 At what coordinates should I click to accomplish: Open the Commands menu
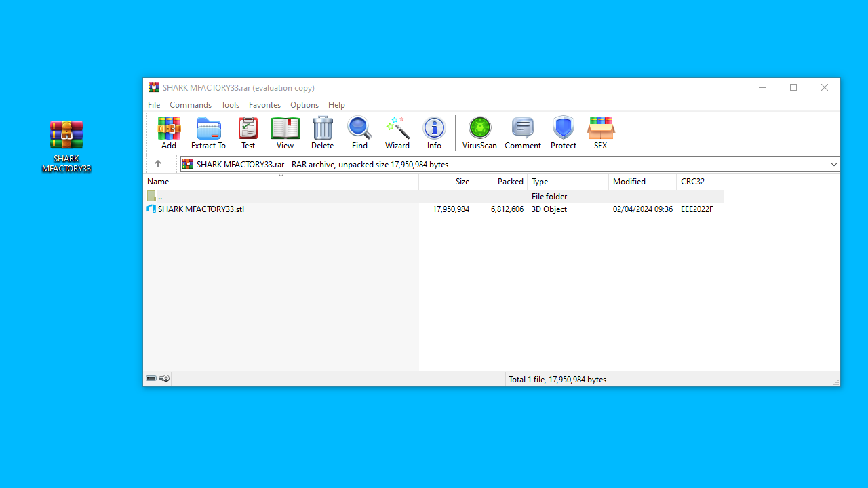[191, 105]
